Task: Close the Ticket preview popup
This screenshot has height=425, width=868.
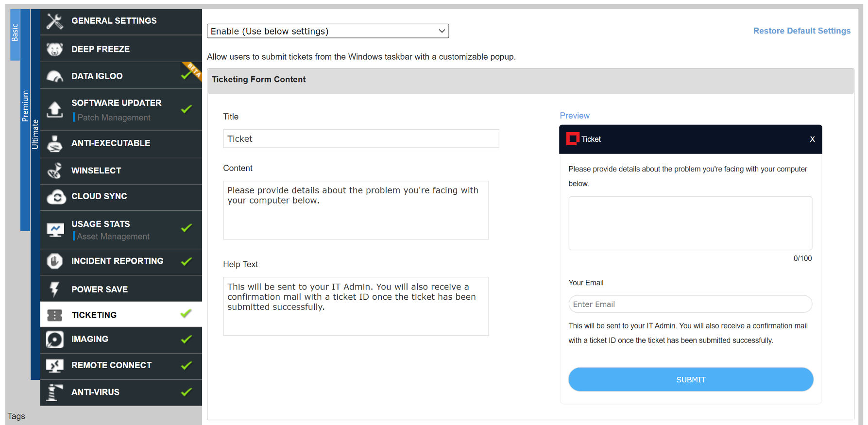Action: [x=812, y=139]
